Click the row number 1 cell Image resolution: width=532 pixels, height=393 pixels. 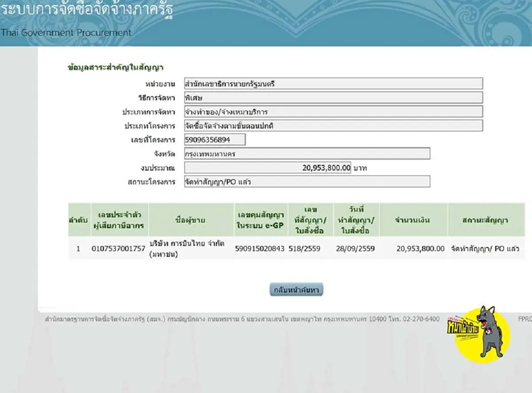(x=78, y=249)
